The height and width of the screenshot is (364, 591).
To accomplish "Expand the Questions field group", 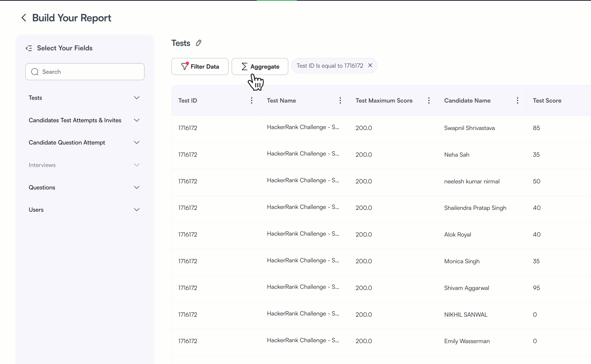I will pyautogui.click(x=137, y=187).
